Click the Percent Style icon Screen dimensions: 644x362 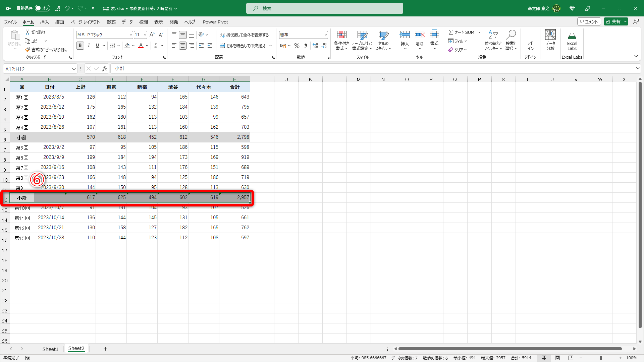tap(297, 46)
